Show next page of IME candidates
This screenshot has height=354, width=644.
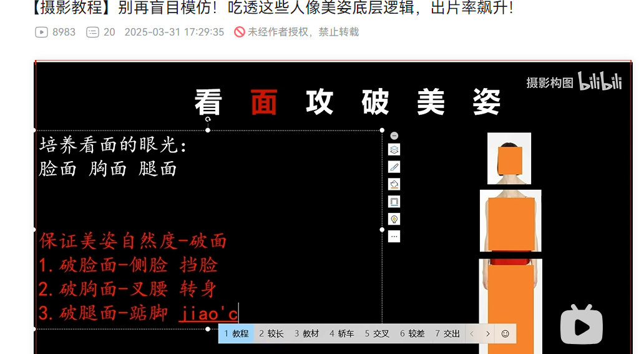coord(488,334)
